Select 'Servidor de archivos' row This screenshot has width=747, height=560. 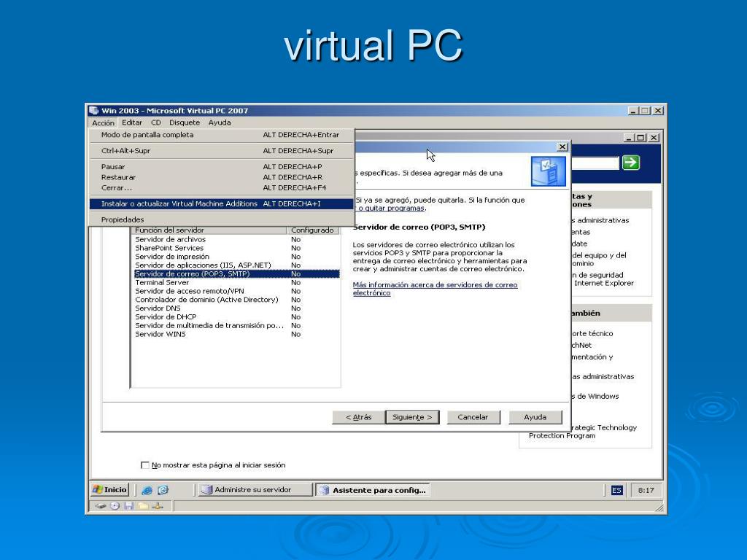click(x=237, y=239)
